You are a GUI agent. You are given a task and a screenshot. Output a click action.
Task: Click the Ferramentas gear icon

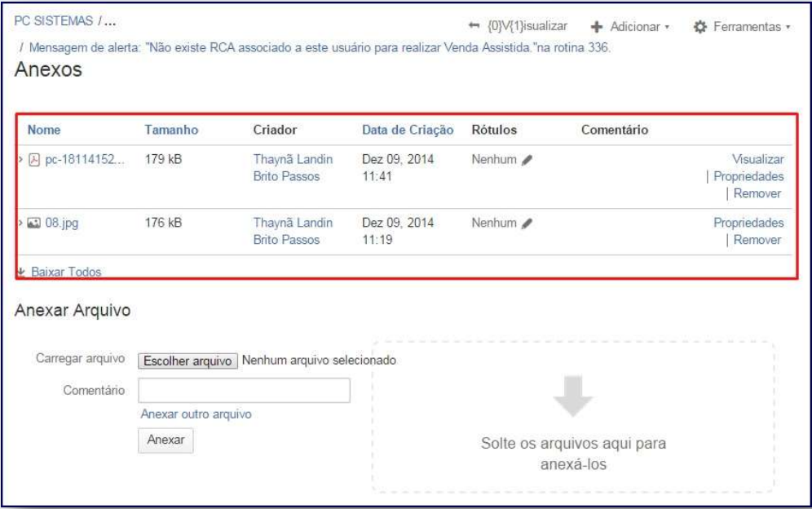pos(699,27)
